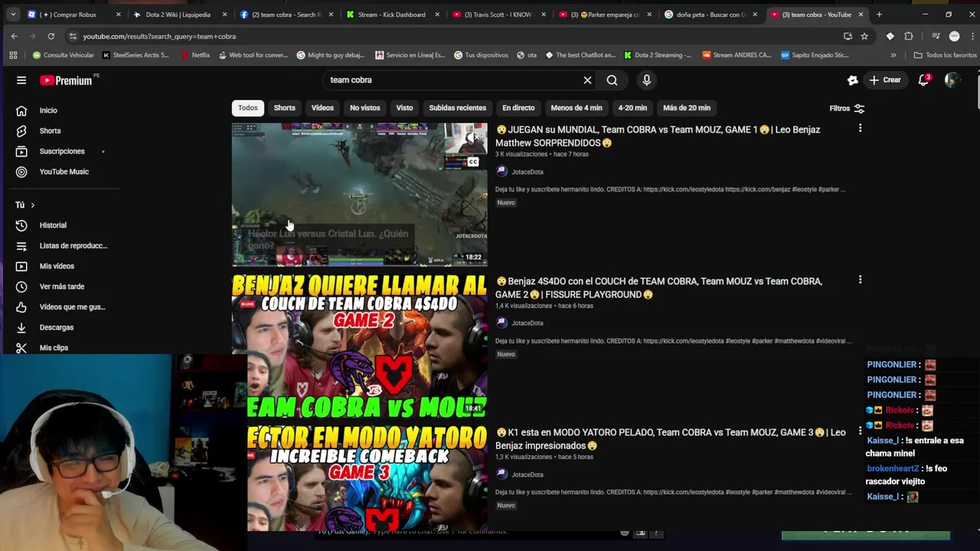This screenshot has height=551, width=980.
Task: Start voice search with the microphone
Action: tap(647, 80)
